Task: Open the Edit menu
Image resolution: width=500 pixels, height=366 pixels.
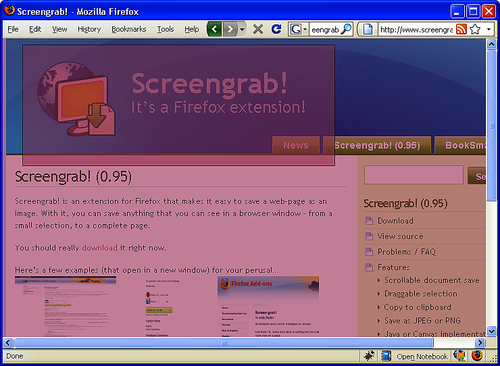Action: [35, 29]
